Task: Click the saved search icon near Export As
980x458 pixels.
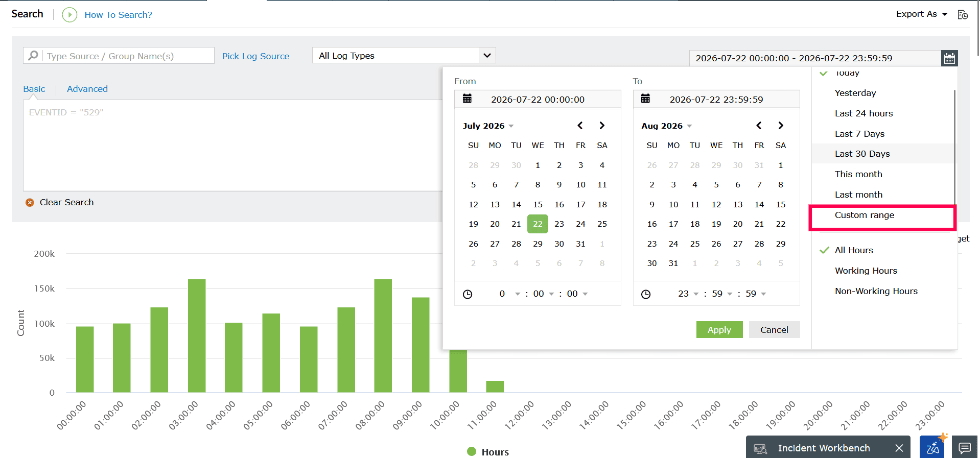Action: pyautogui.click(x=963, y=15)
